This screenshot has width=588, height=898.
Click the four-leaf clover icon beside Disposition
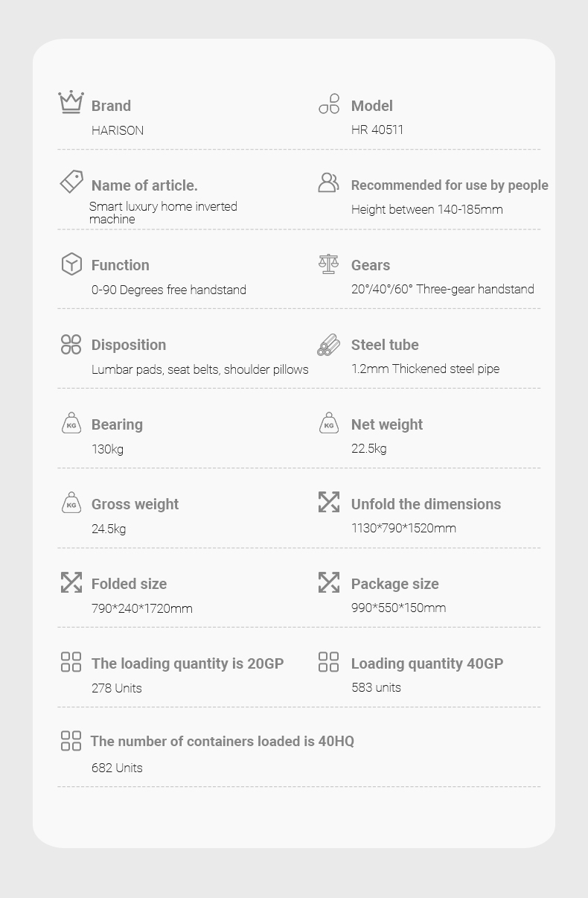pyautogui.click(x=71, y=344)
